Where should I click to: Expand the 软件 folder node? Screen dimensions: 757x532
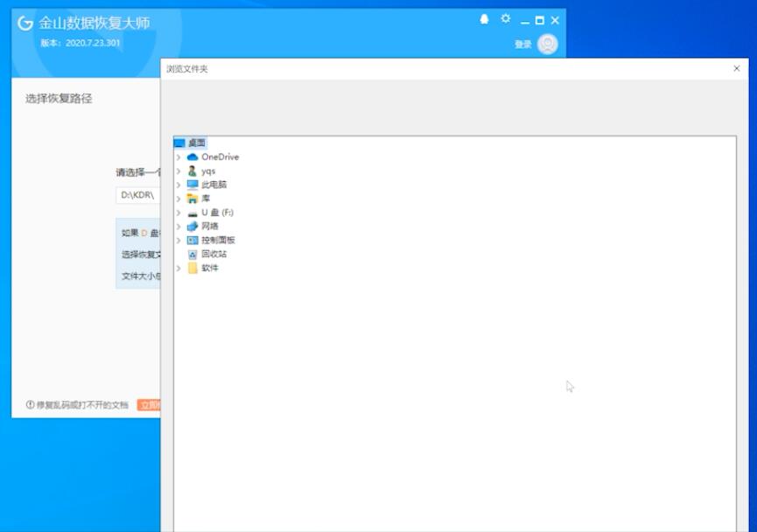point(179,268)
